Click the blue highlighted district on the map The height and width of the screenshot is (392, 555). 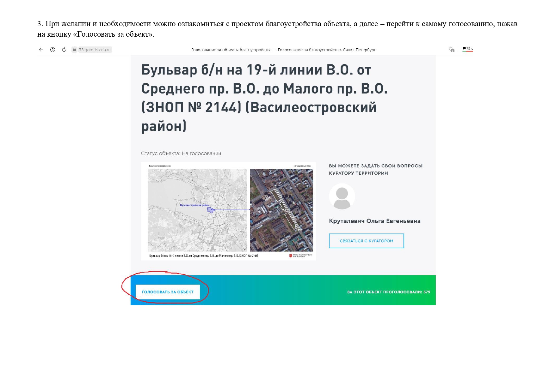(x=211, y=210)
